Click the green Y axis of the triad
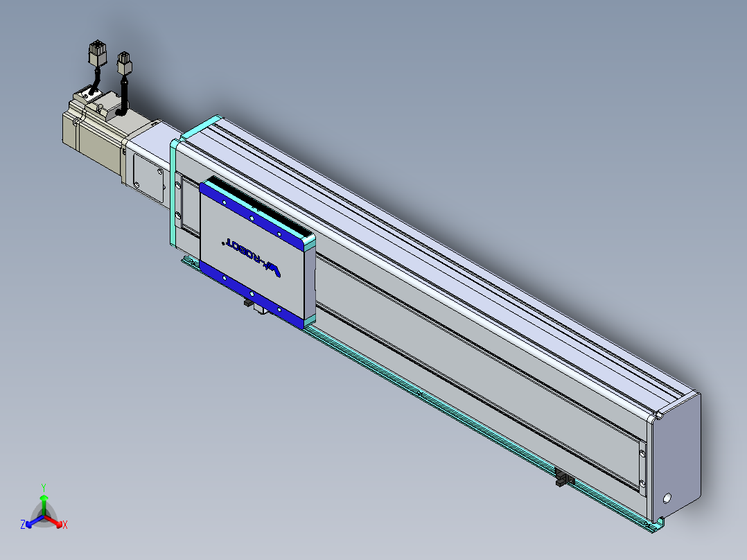Viewport: 747px width, 560px height. pyautogui.click(x=44, y=505)
